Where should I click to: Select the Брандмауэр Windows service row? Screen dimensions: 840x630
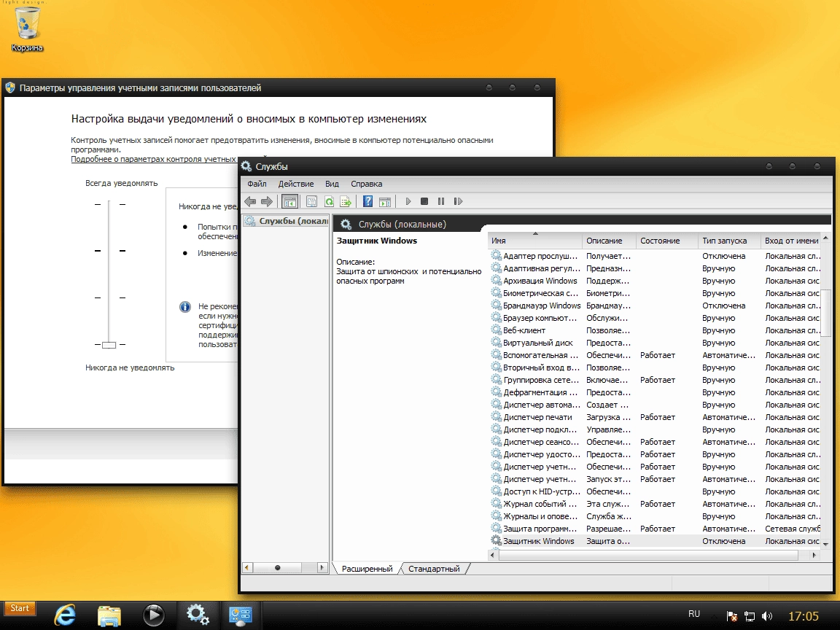pos(656,306)
